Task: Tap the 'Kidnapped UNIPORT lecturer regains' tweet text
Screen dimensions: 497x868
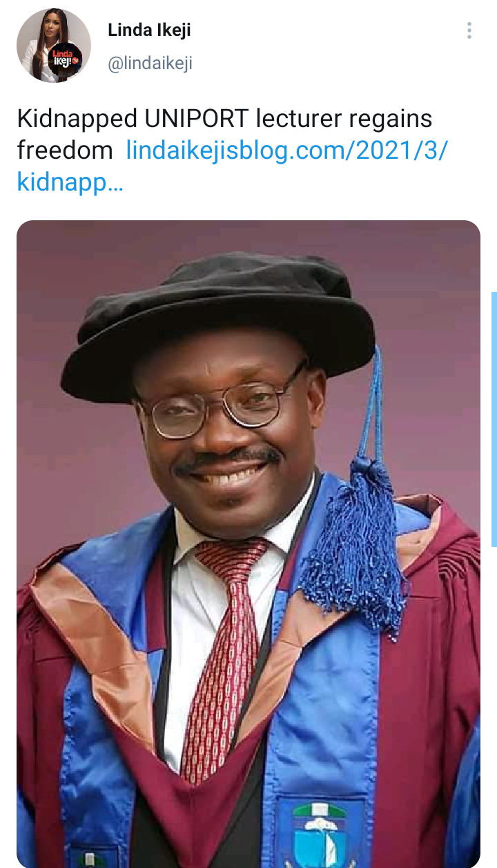Action: click(224, 119)
